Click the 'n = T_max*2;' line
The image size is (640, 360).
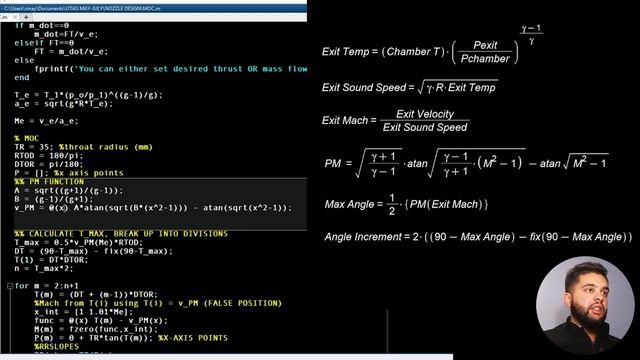(x=44, y=269)
